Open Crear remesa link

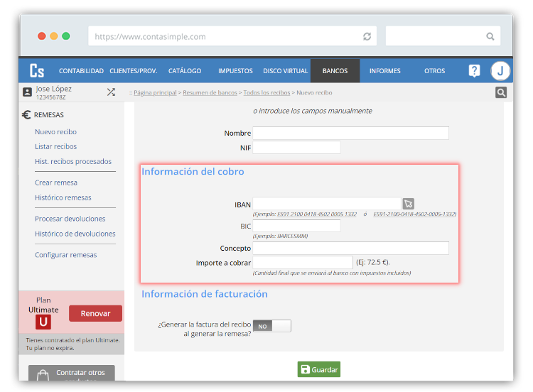[56, 183]
